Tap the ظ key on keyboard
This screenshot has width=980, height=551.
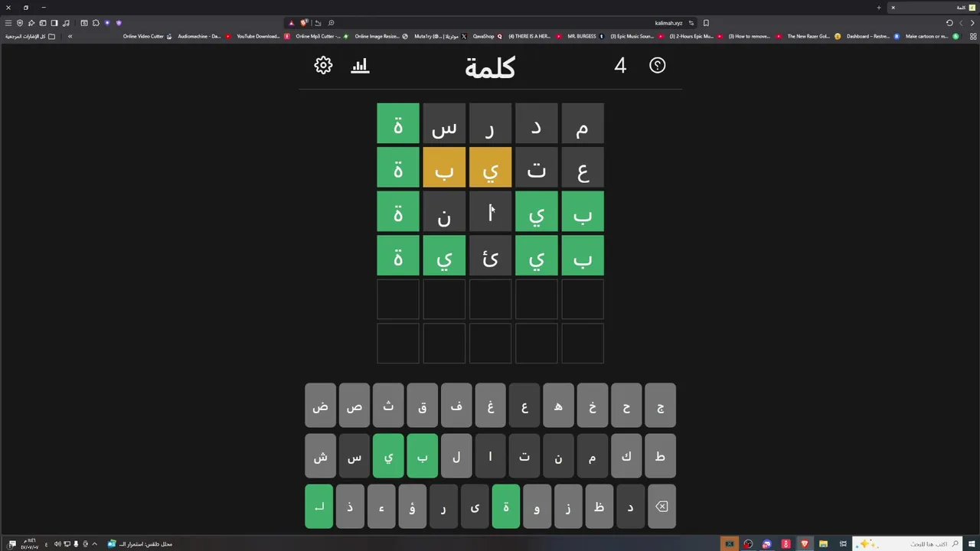click(x=599, y=507)
